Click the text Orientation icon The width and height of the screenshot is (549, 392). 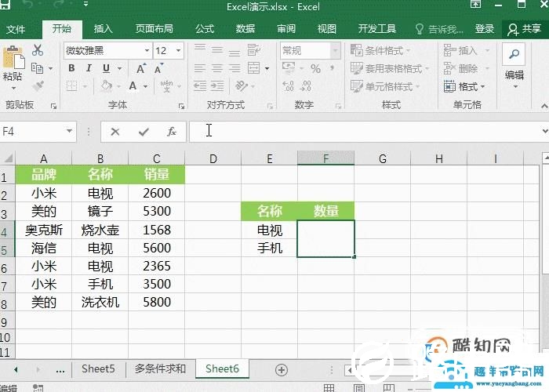tap(242, 85)
